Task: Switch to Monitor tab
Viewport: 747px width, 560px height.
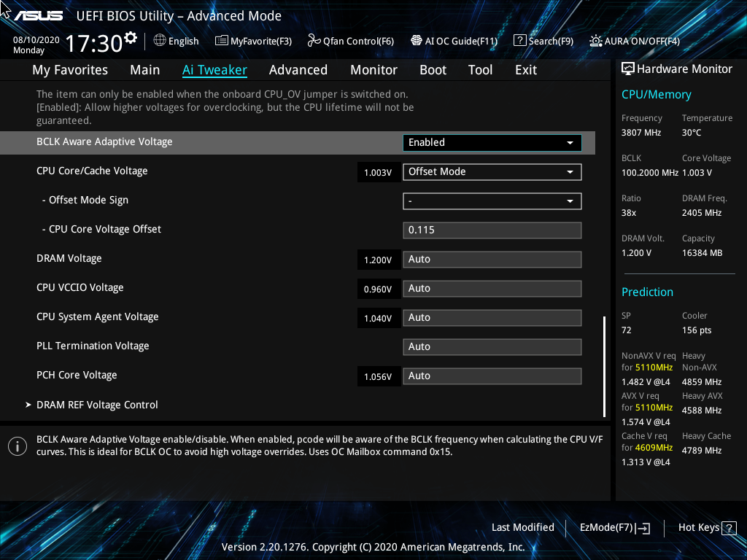Action: click(x=374, y=70)
